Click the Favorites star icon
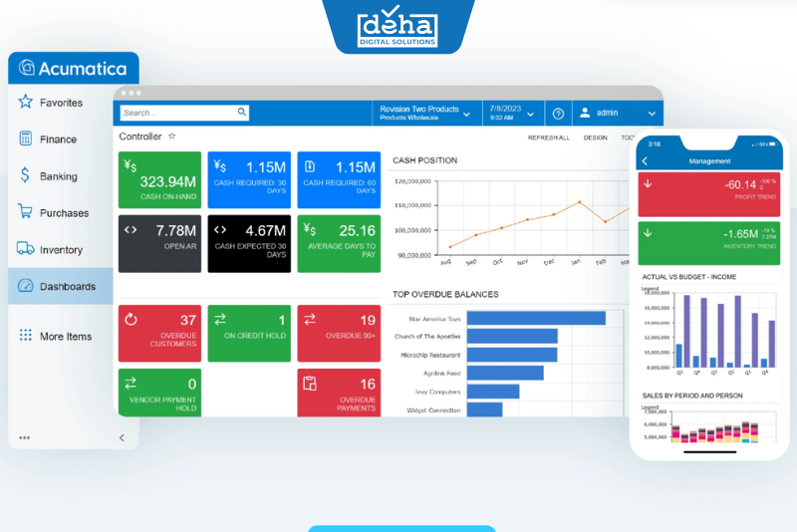The image size is (797, 532). [26, 102]
